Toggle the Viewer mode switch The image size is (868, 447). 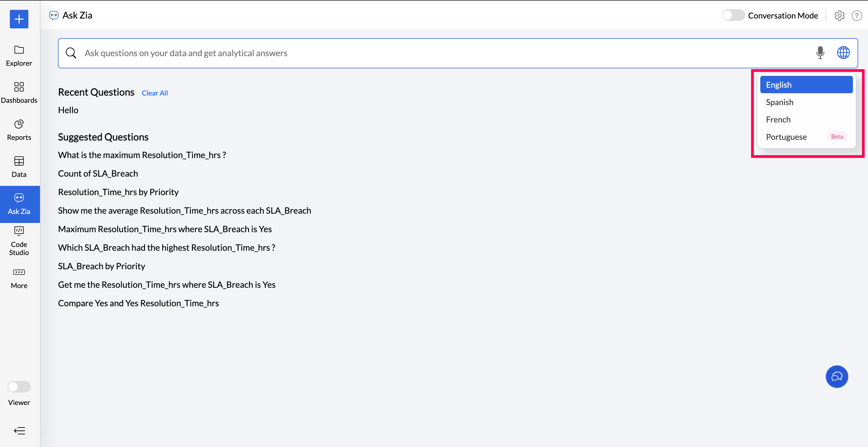pos(19,386)
